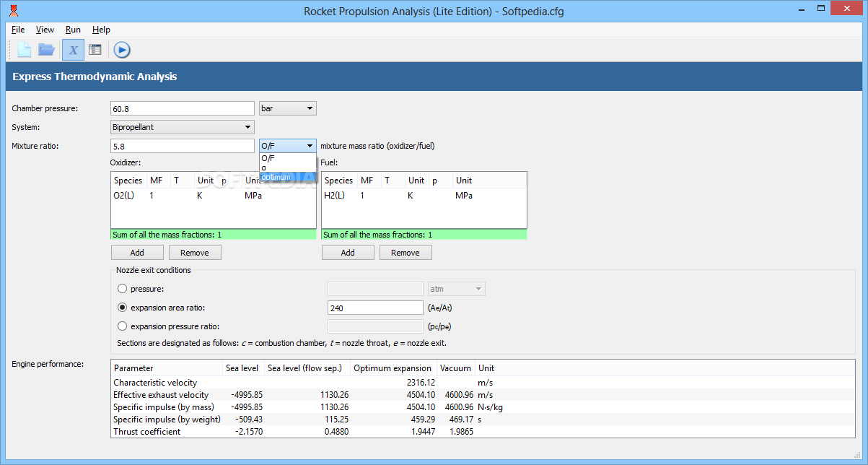Click the expansion area ratio 240 field
Screen dimensions: 868x465
pos(375,308)
